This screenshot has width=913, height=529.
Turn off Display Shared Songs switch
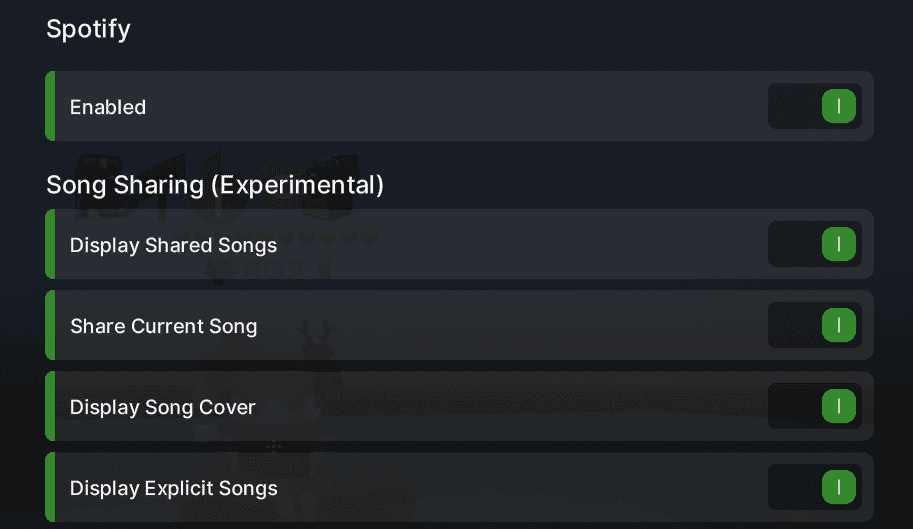pos(815,244)
